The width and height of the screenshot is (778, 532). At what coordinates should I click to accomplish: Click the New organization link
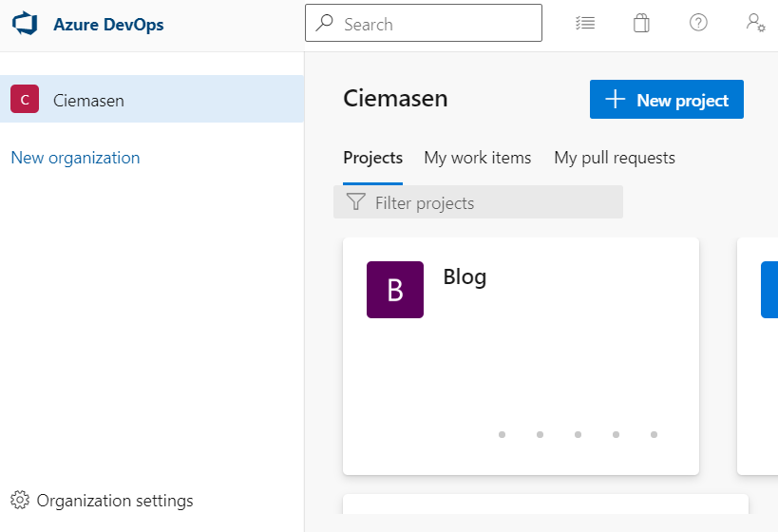[75, 158]
